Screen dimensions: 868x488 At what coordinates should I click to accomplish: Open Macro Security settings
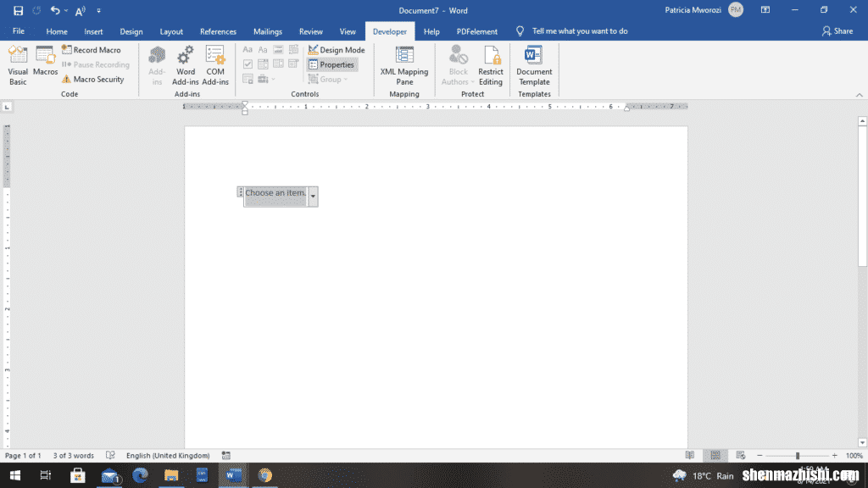(x=93, y=79)
